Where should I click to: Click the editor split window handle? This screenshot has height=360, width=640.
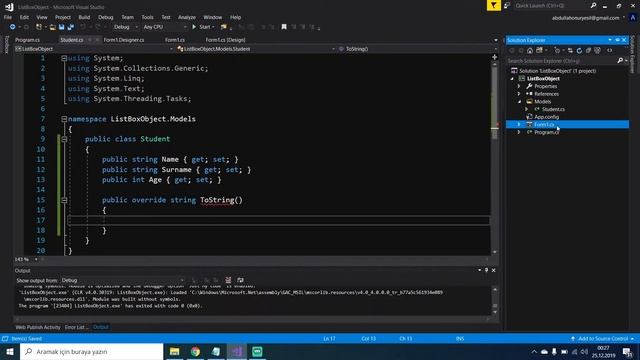tap(495, 57)
